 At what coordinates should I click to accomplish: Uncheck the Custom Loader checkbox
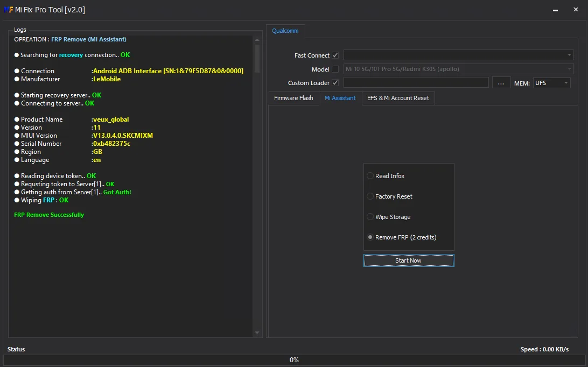coord(335,83)
